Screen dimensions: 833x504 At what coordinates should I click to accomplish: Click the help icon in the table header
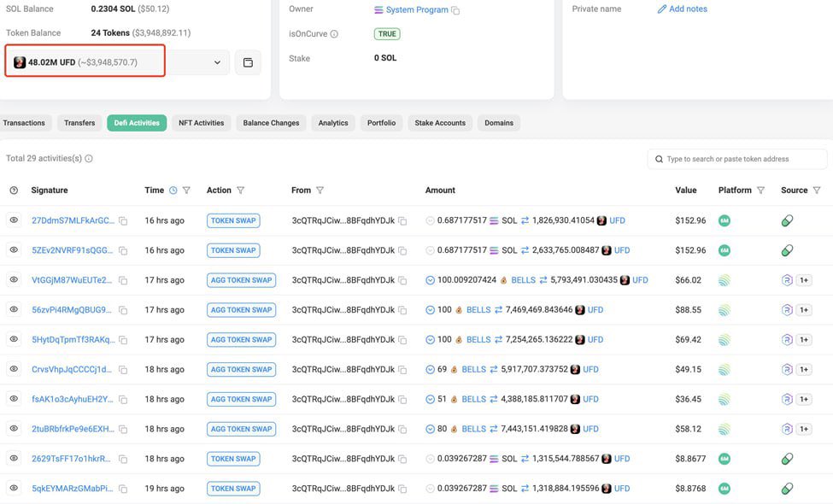(x=14, y=190)
